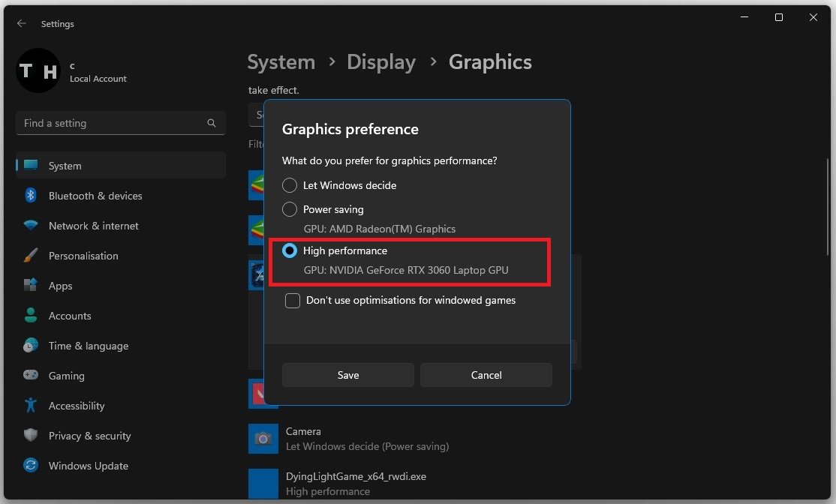The width and height of the screenshot is (836, 504).
Task: Open Bluetooth & devices category
Action: point(121,196)
